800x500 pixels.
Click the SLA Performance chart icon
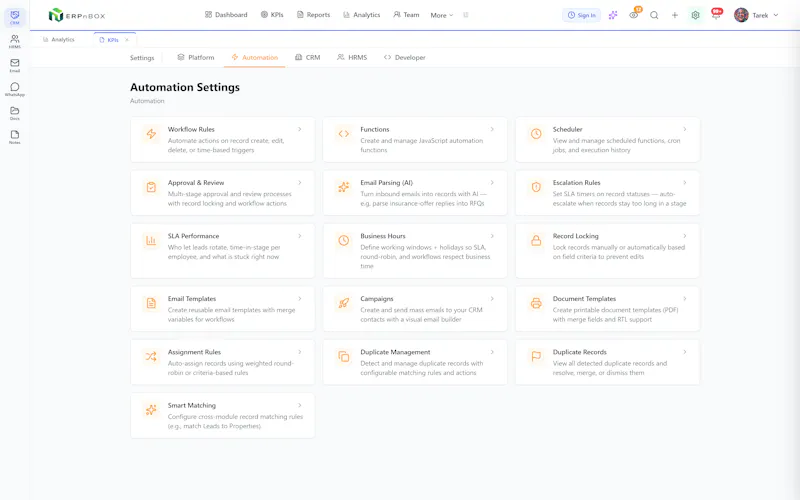pos(151,240)
